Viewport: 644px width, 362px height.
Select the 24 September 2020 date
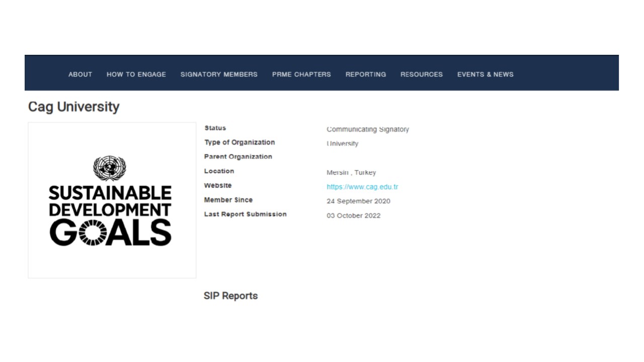pos(358,201)
